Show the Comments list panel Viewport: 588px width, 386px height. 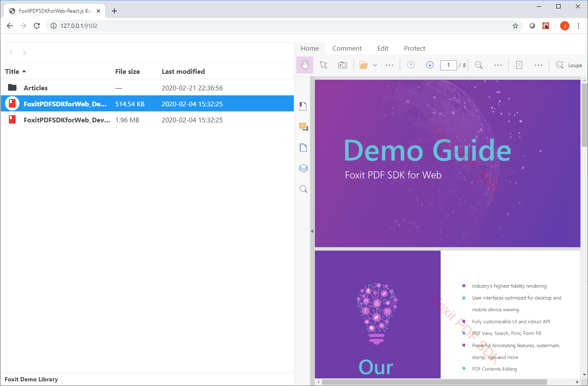click(x=303, y=127)
